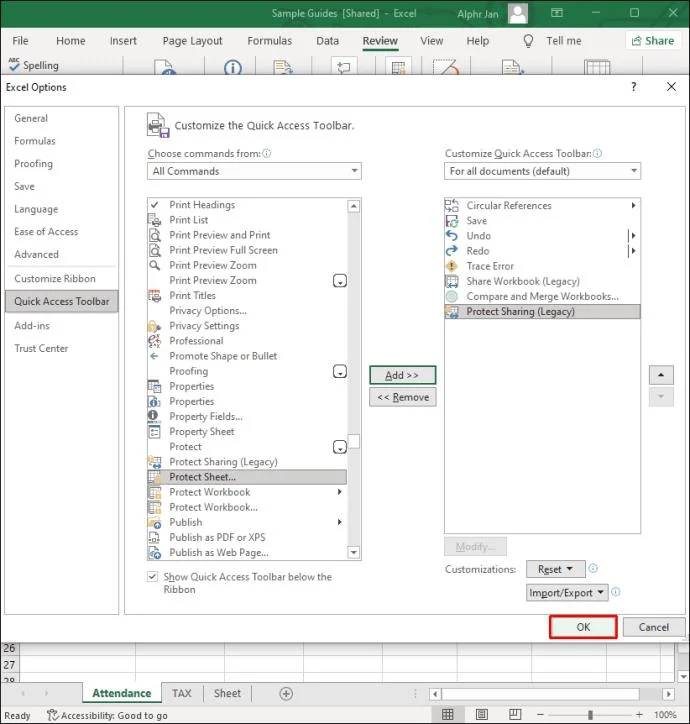Toggle Show Quick Access Toolbar below the Ribbon
This screenshot has height=724, width=690.
pos(152,576)
